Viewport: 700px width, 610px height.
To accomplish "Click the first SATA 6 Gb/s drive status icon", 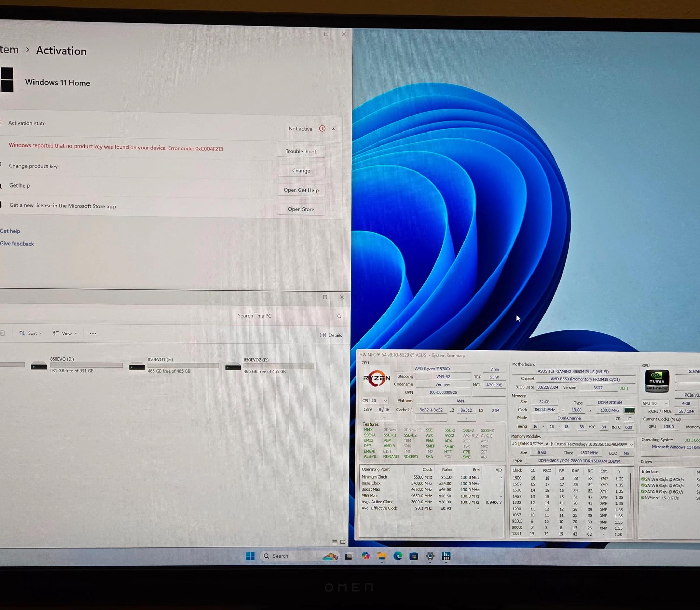I will click(643, 479).
